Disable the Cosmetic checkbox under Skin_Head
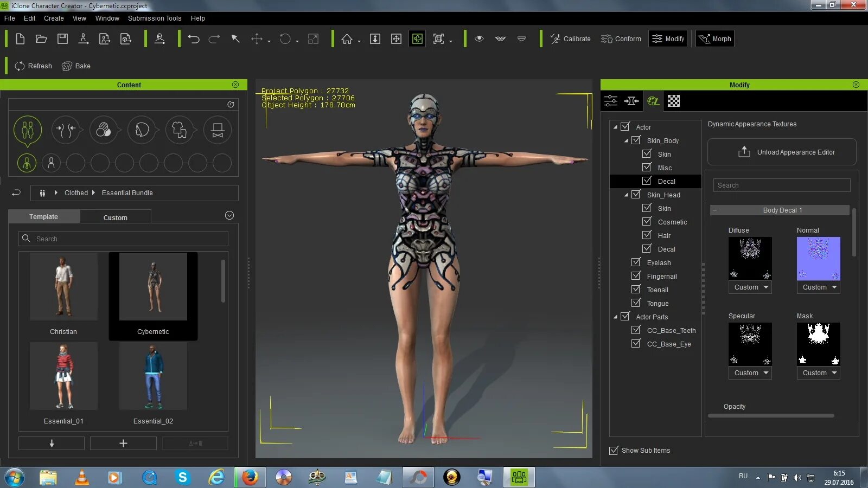Viewport: 868px width, 488px height. (x=647, y=222)
